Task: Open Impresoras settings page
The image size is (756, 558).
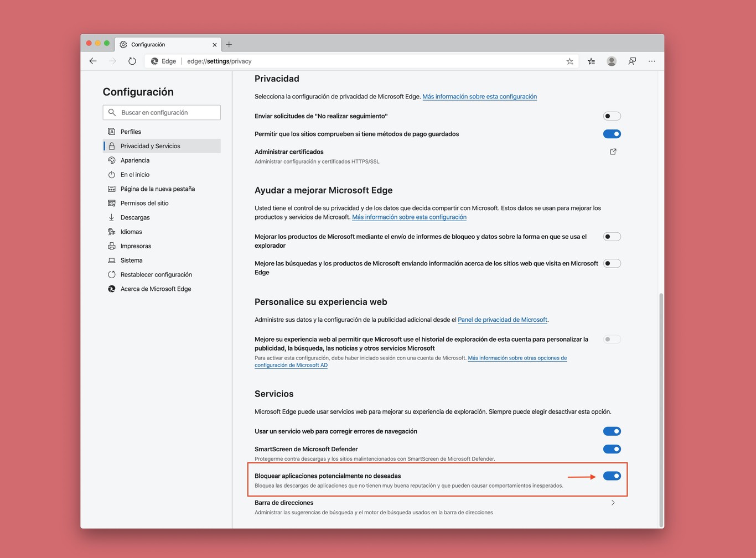Action: click(x=162, y=246)
